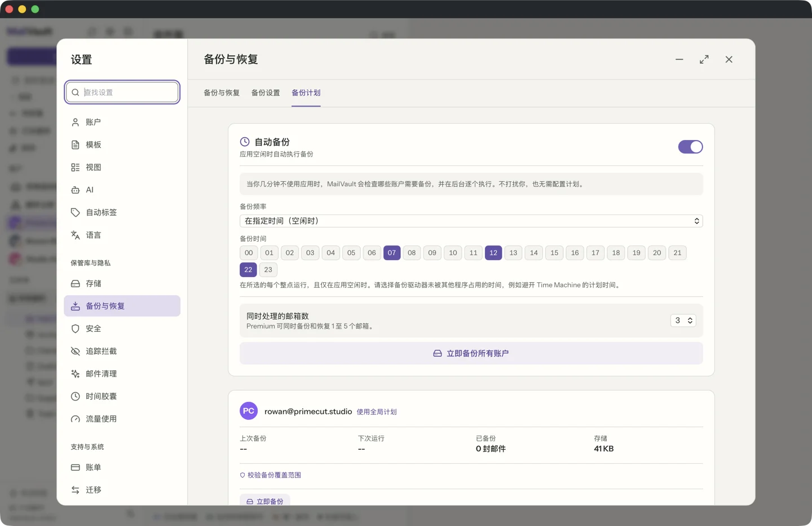This screenshot has height=526, width=812.
Task: Open the 账单 settings section
Action: pyautogui.click(x=122, y=467)
